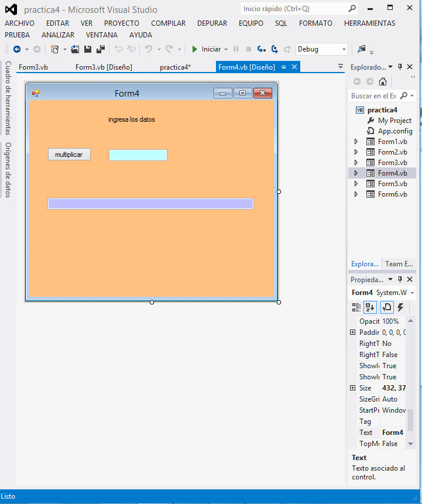Expand the Padding property
Screen dimensions: 422x504
click(x=352, y=332)
